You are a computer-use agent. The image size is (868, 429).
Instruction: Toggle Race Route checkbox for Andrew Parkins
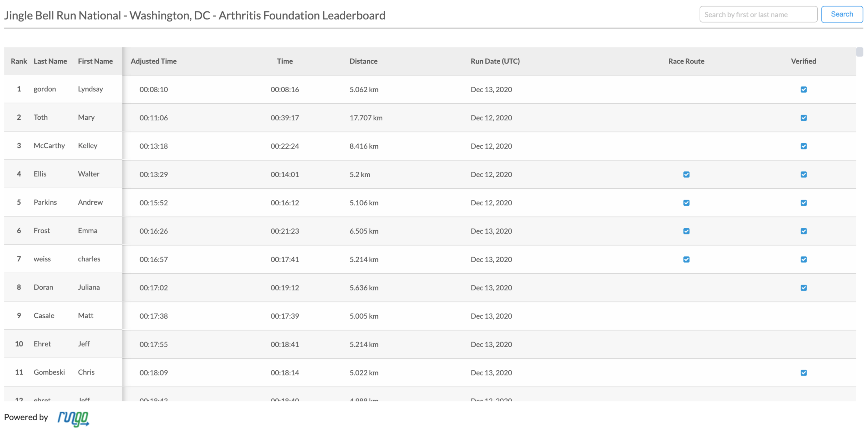tap(686, 203)
